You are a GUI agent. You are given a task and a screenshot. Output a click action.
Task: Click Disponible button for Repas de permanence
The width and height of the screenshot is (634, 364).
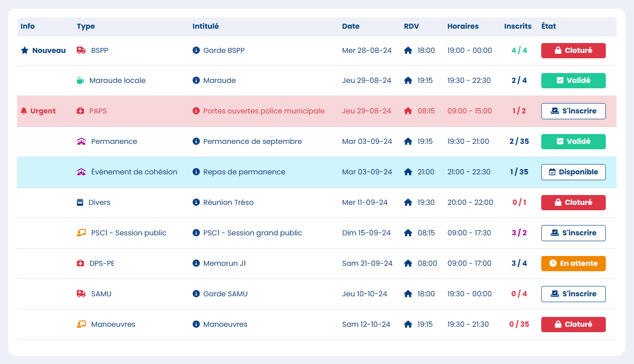pos(573,172)
